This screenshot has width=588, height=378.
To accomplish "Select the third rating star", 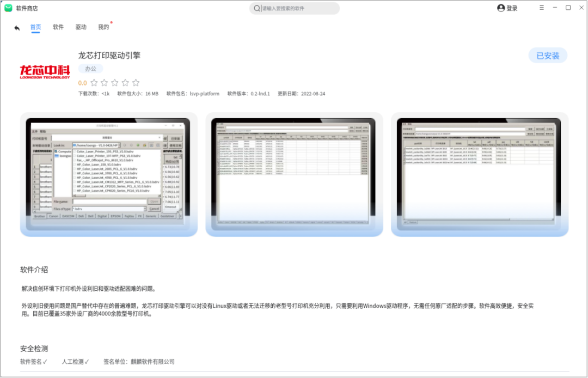I will pyautogui.click(x=115, y=82).
